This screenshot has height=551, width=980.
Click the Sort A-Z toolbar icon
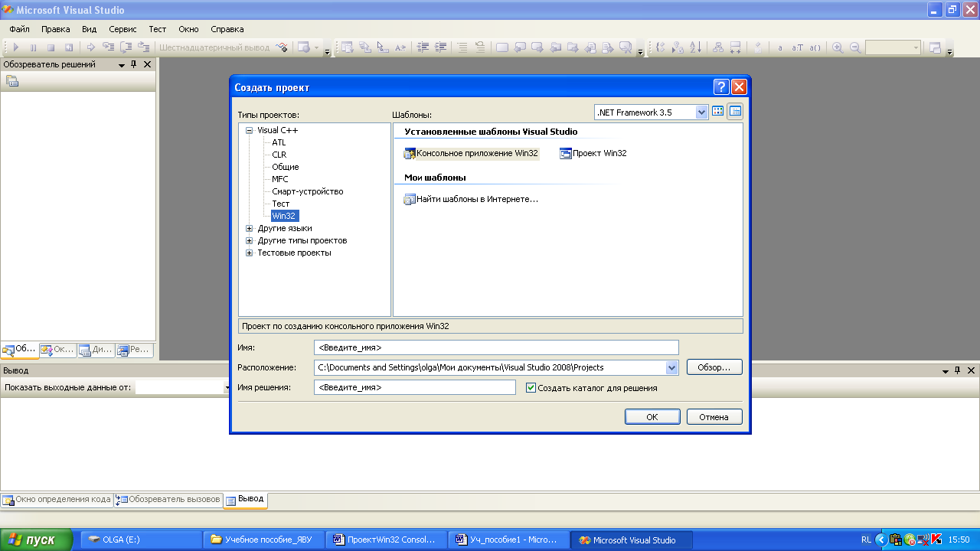coord(695,47)
